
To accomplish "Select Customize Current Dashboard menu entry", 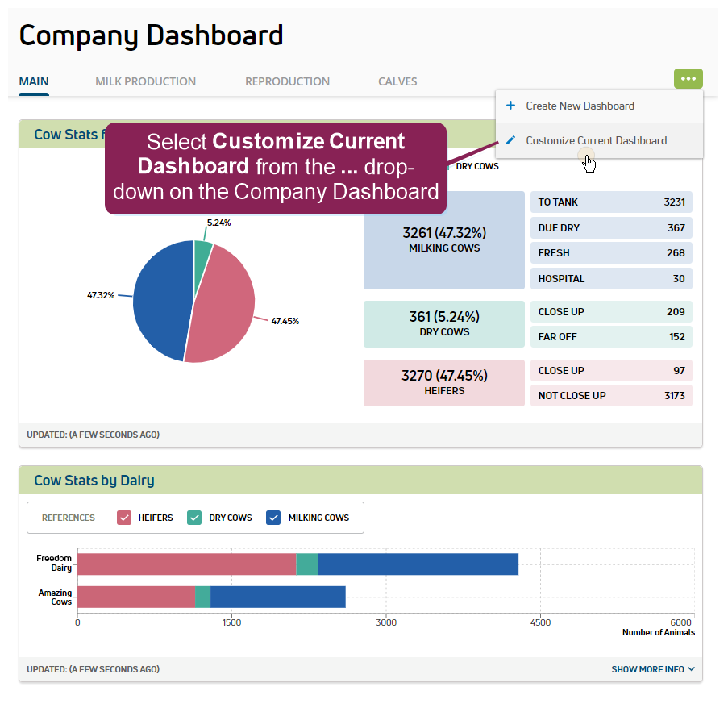I will tap(596, 140).
